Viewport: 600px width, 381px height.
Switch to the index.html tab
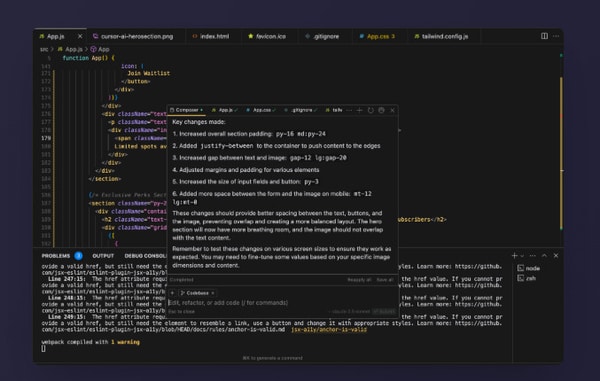tap(214, 36)
